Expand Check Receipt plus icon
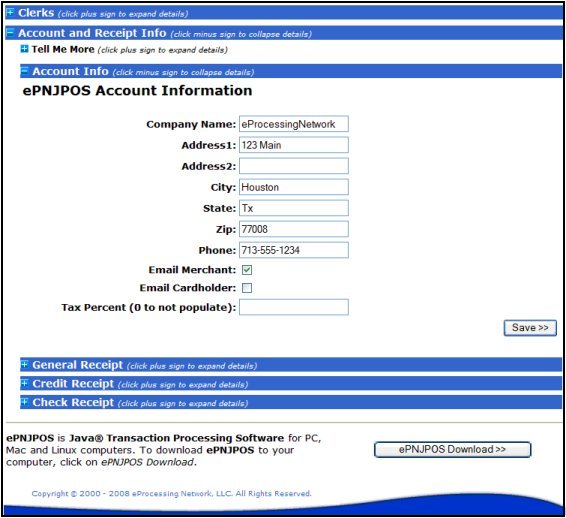 [x=24, y=402]
